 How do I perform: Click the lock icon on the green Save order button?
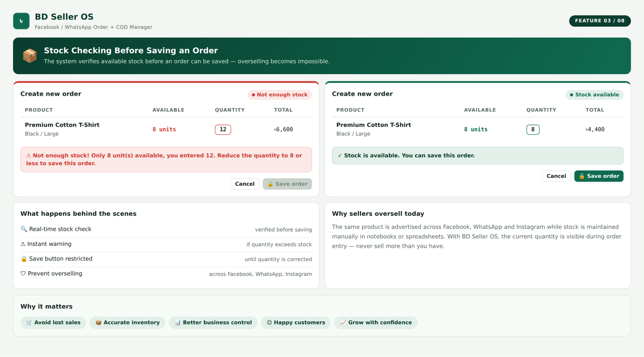click(x=582, y=176)
